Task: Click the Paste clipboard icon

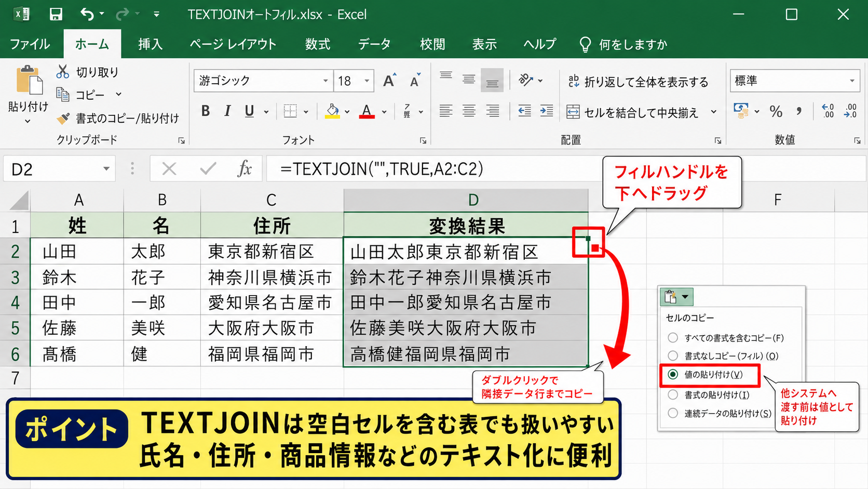Action: tap(29, 81)
